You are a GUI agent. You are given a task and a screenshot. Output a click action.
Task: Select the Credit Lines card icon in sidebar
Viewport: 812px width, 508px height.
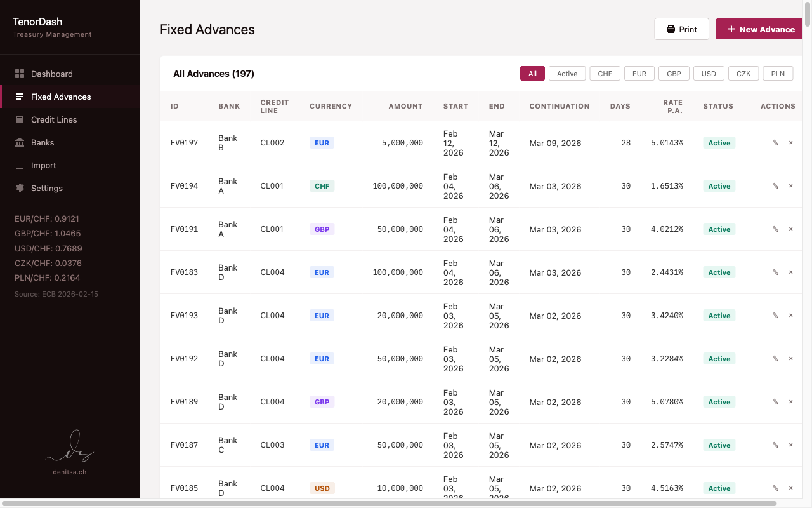coord(21,119)
